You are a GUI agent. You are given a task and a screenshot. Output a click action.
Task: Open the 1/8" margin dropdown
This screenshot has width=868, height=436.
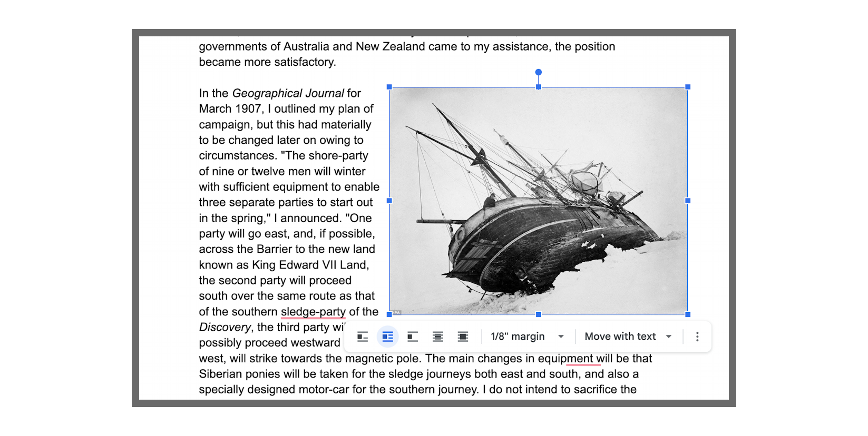click(x=528, y=336)
